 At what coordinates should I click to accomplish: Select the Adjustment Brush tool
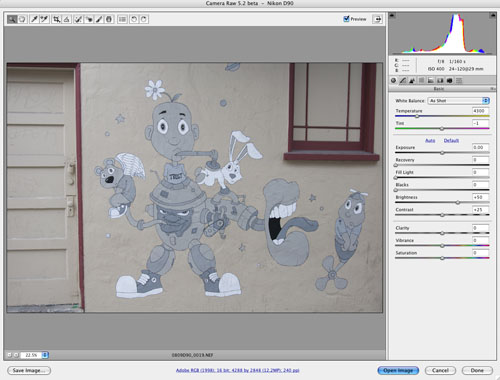coord(99,19)
